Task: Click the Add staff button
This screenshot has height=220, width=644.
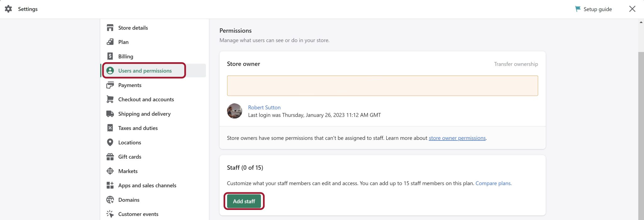Action: [x=244, y=201]
